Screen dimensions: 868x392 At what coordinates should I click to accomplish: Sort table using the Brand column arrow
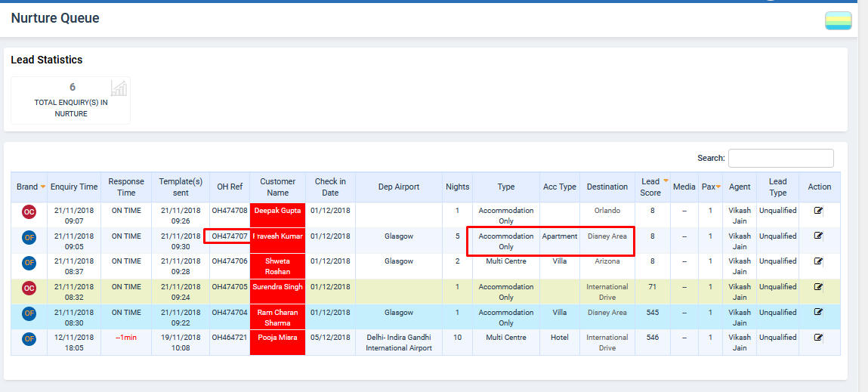tap(43, 187)
